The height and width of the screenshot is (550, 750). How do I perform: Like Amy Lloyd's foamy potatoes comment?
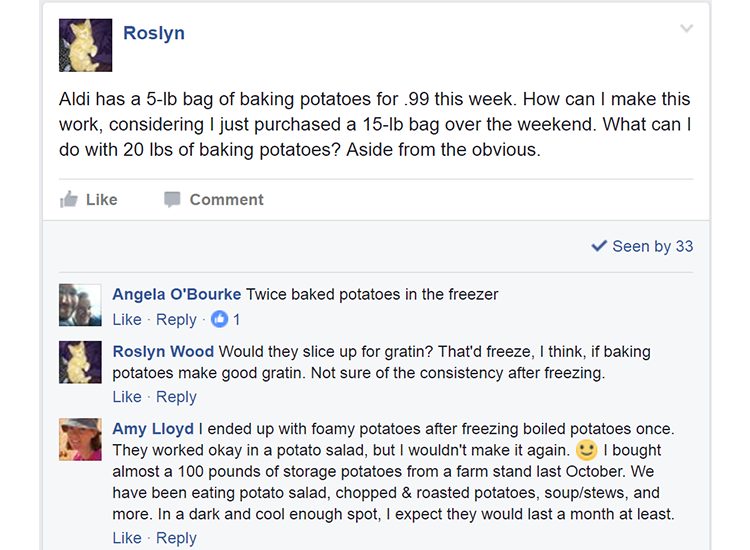pos(127,538)
